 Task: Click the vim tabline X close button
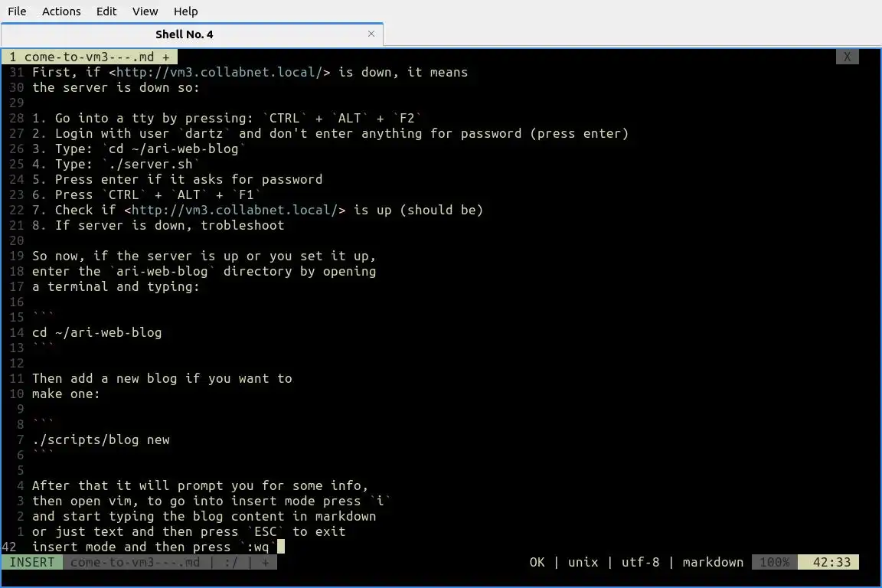(847, 57)
